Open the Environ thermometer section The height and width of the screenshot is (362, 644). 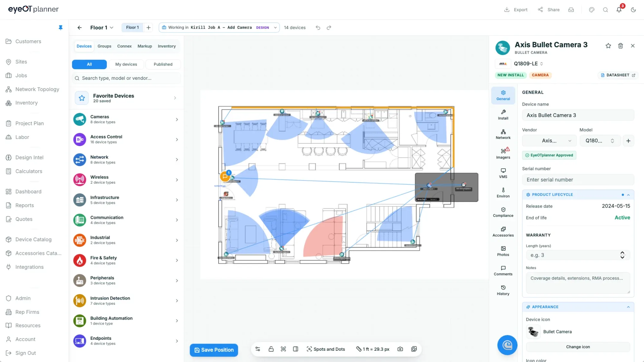coord(503,192)
